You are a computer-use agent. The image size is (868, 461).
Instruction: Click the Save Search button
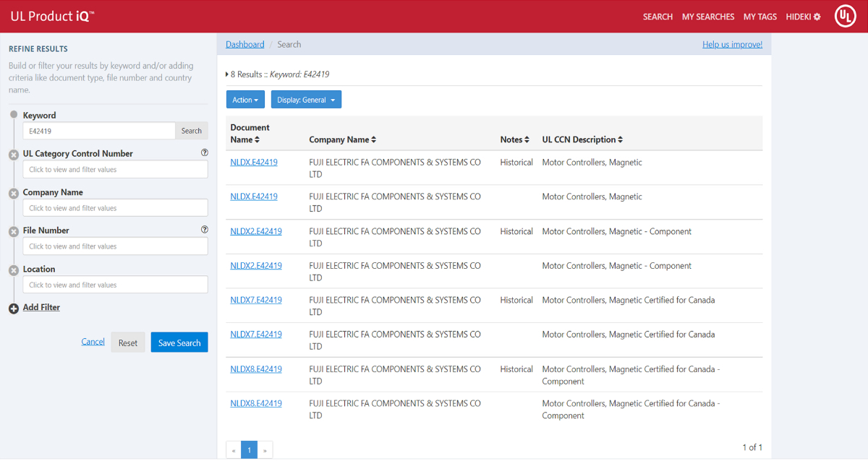tap(179, 342)
